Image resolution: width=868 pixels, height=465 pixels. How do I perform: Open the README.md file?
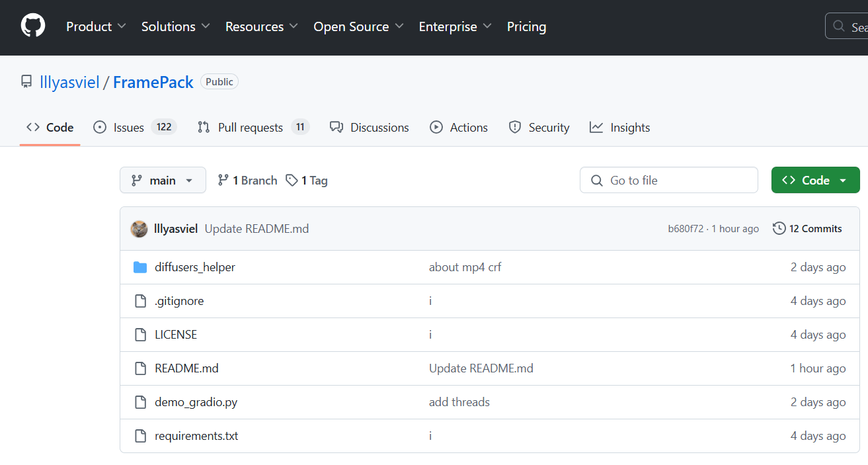tap(186, 368)
